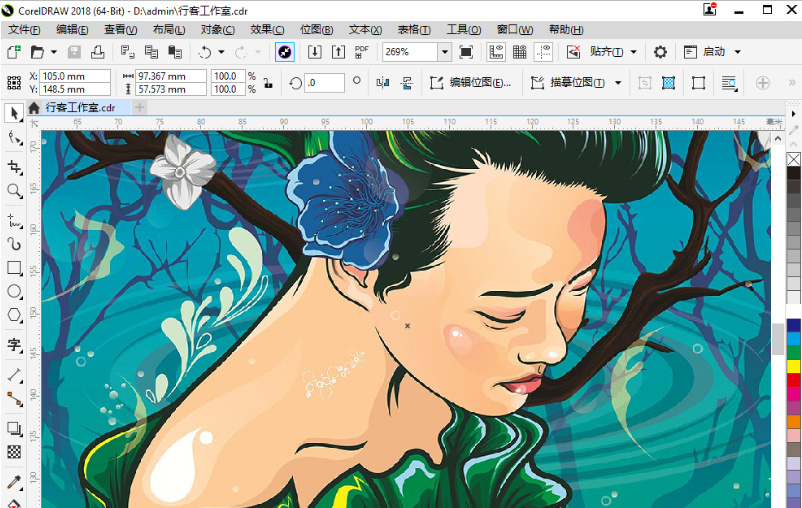Select the Text tool
Screen dimensions: 802x508
tap(14, 345)
